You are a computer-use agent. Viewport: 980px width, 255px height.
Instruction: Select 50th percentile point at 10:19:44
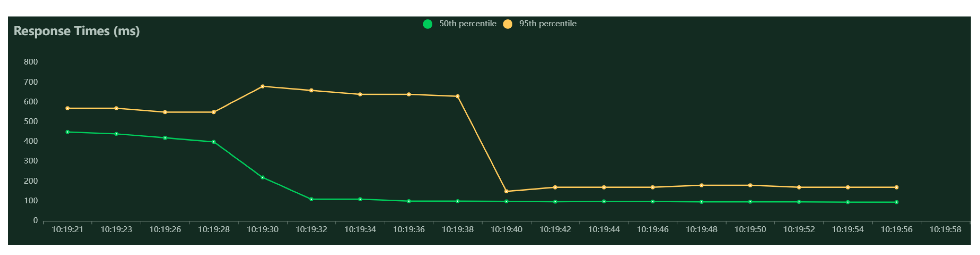(x=604, y=202)
